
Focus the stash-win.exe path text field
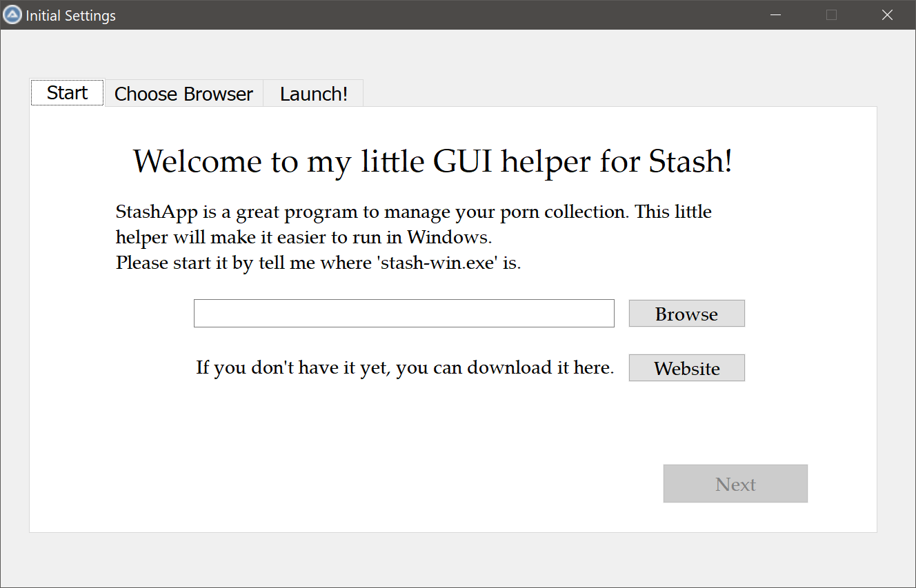[404, 313]
